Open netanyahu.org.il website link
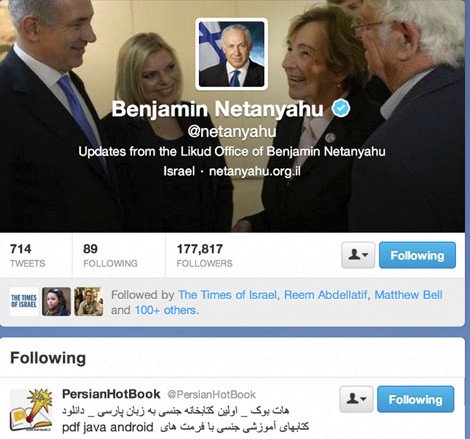 click(255, 171)
